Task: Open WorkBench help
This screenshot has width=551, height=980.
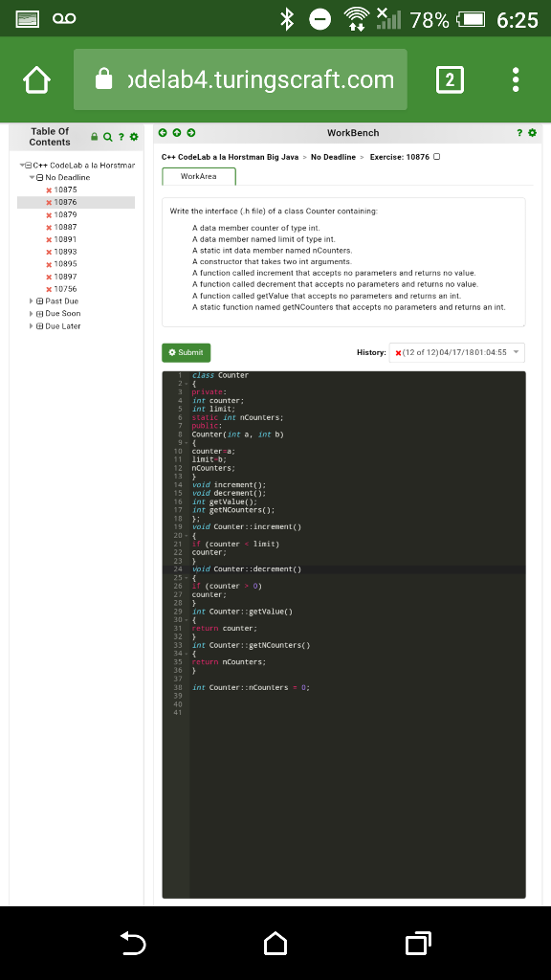Action: click(519, 133)
